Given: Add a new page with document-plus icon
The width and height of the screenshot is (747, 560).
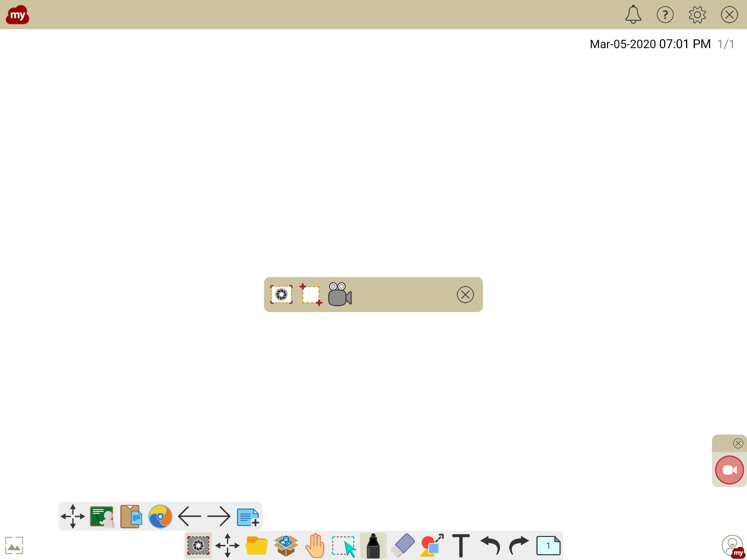Looking at the screenshot, I should pyautogui.click(x=248, y=517).
